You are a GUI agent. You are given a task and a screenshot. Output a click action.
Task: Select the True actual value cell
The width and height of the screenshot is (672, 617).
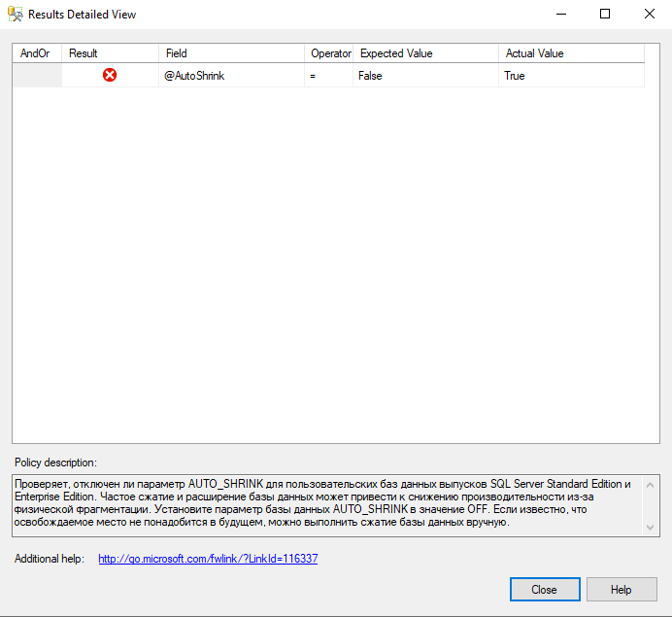tap(571, 76)
